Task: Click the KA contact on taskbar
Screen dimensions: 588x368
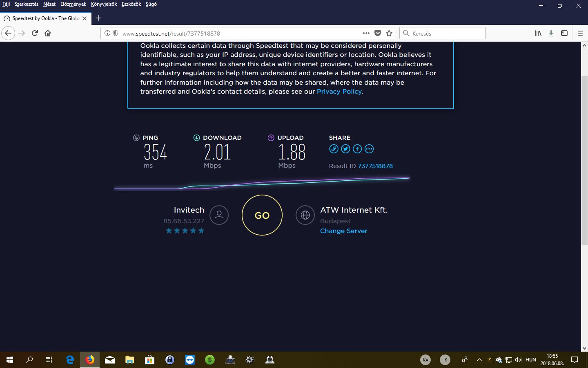Action: pyautogui.click(x=425, y=360)
